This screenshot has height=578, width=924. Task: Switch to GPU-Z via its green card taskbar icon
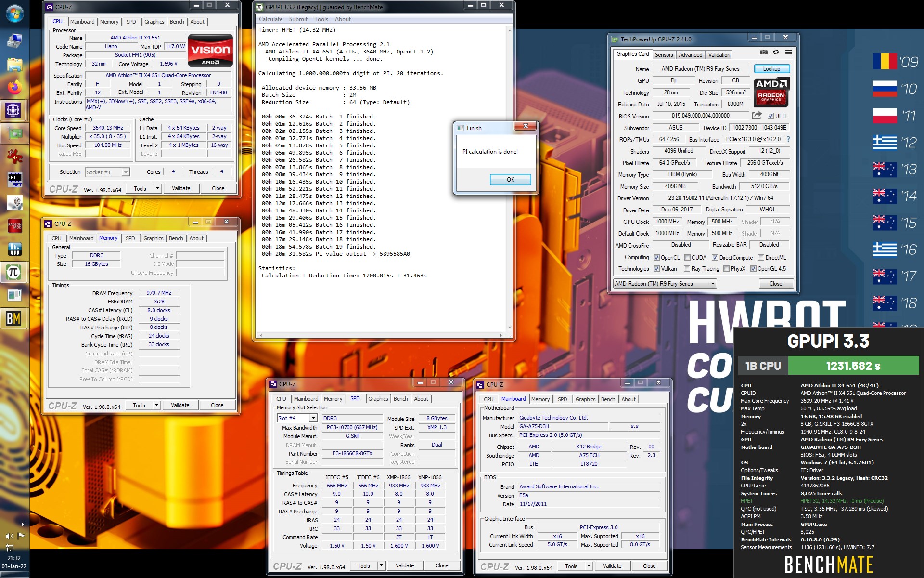[14, 133]
